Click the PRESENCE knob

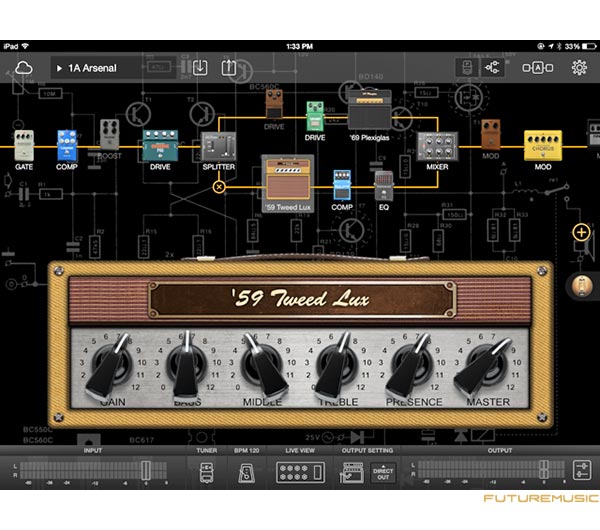point(411,365)
